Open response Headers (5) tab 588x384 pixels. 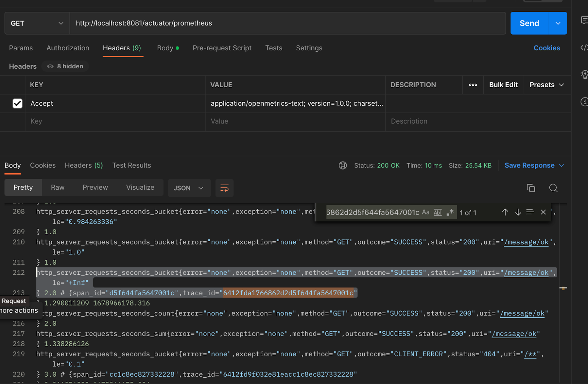[x=84, y=166]
